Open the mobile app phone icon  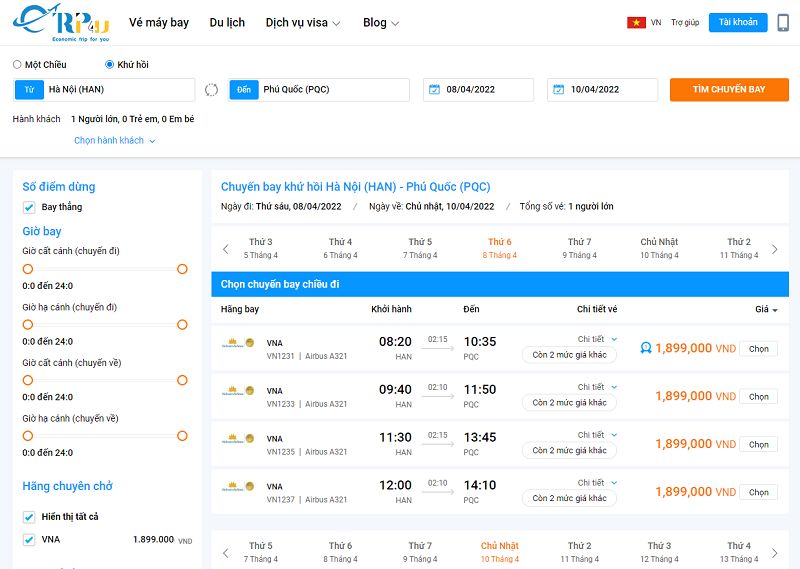(783, 22)
